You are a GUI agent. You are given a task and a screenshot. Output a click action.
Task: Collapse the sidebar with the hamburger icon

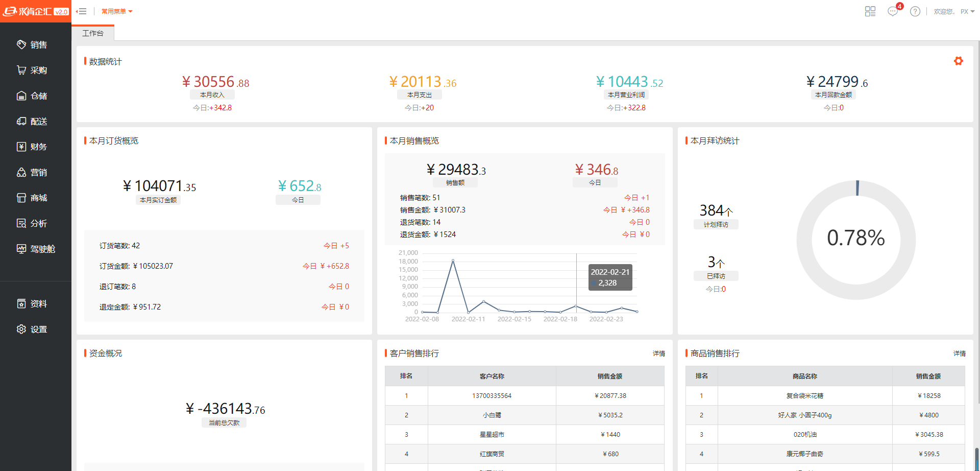82,11
